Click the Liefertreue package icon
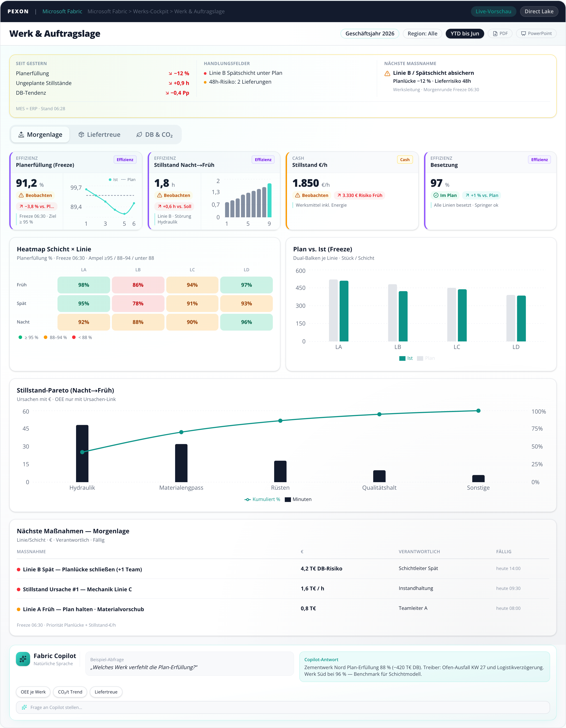Image resolution: width=566 pixels, height=728 pixels. (81, 134)
